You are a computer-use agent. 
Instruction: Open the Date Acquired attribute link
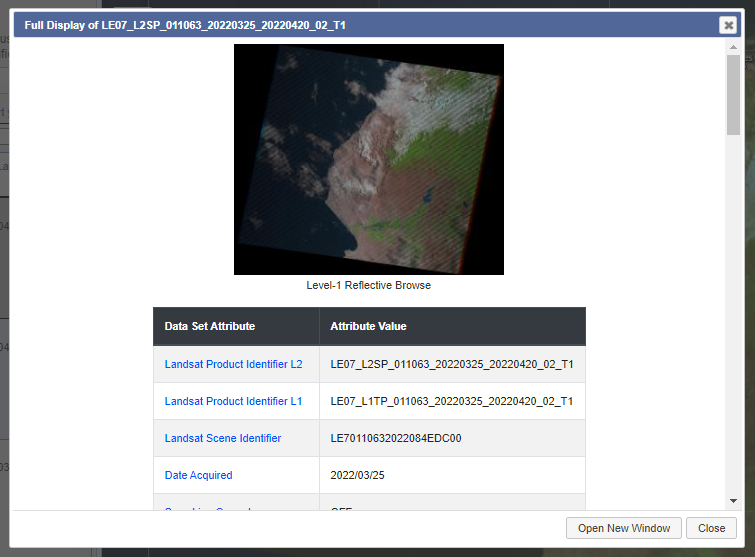tap(198, 475)
